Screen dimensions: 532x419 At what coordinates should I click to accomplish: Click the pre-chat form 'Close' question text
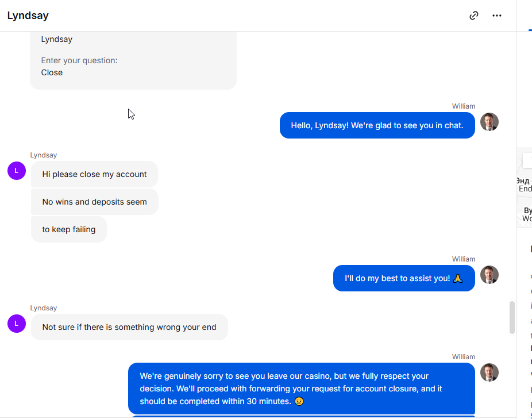52,72
